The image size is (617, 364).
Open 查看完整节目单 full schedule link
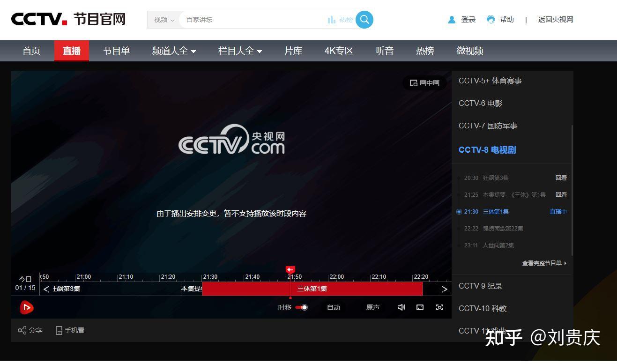point(542,263)
